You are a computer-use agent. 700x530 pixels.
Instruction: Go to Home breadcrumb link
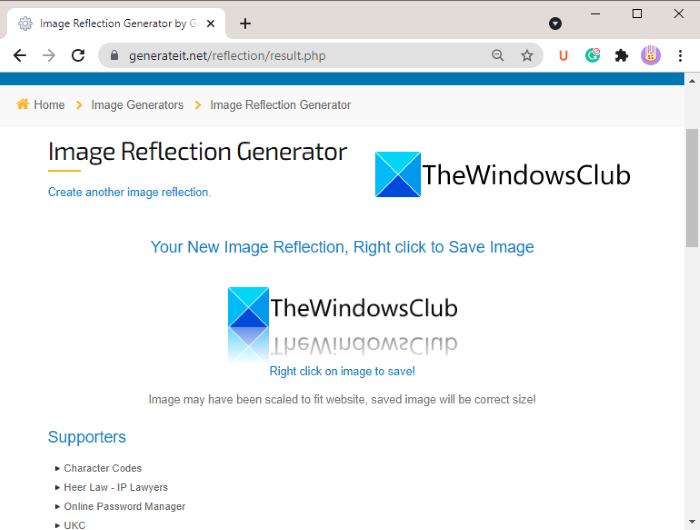tap(49, 105)
